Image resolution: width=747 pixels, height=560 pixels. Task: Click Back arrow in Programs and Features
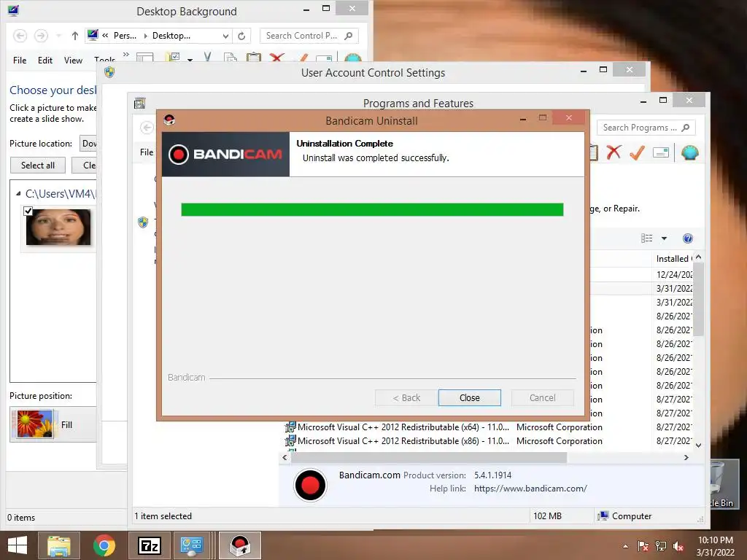(x=147, y=128)
